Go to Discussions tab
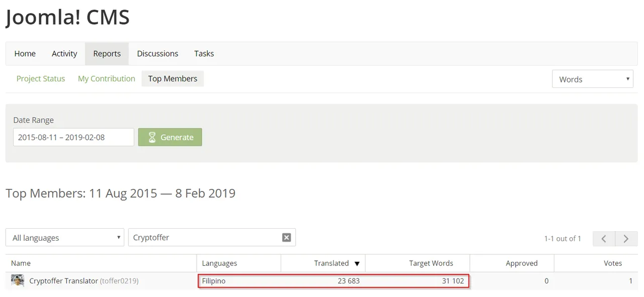This screenshot has width=644, height=297. pos(157,54)
